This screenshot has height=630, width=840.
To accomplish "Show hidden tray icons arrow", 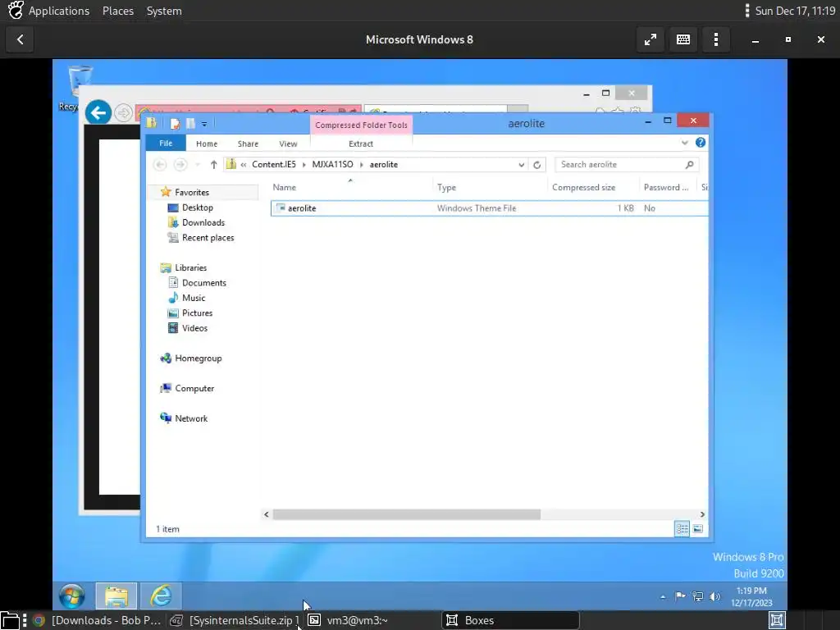I will (663, 596).
